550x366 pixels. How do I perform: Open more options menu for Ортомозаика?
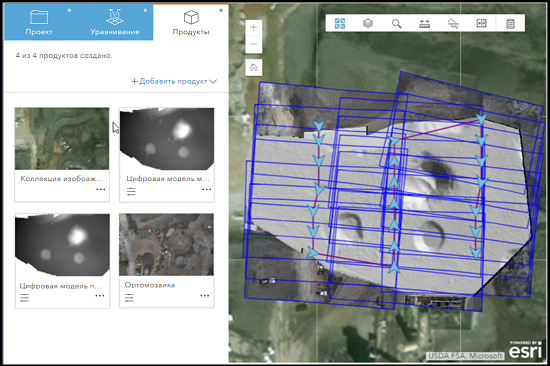pyautogui.click(x=204, y=296)
